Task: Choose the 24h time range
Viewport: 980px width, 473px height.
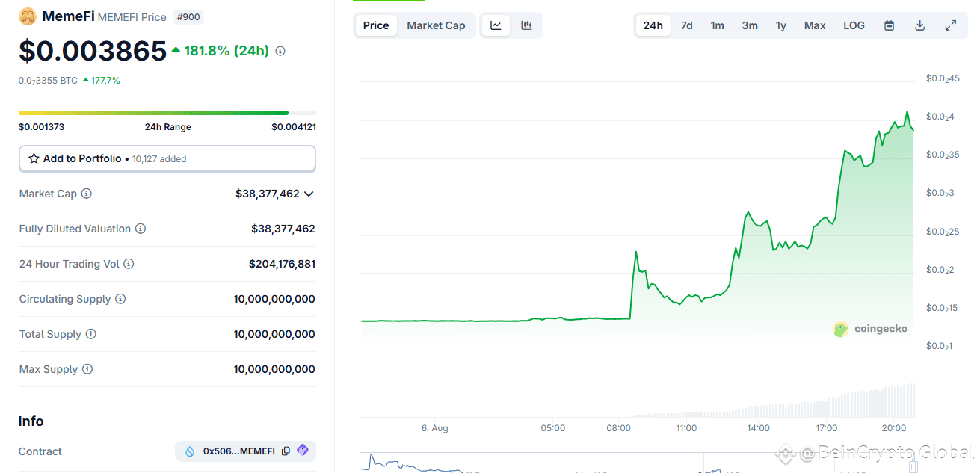Action: click(x=653, y=25)
